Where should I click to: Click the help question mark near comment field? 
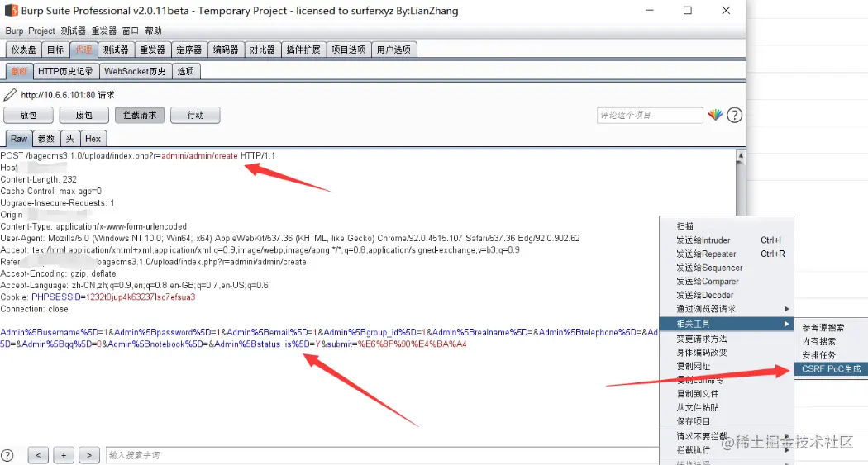735,115
